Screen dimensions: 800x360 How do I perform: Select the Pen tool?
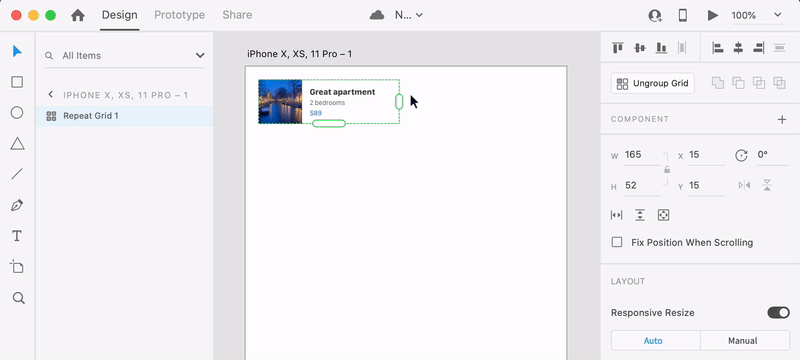[17, 205]
